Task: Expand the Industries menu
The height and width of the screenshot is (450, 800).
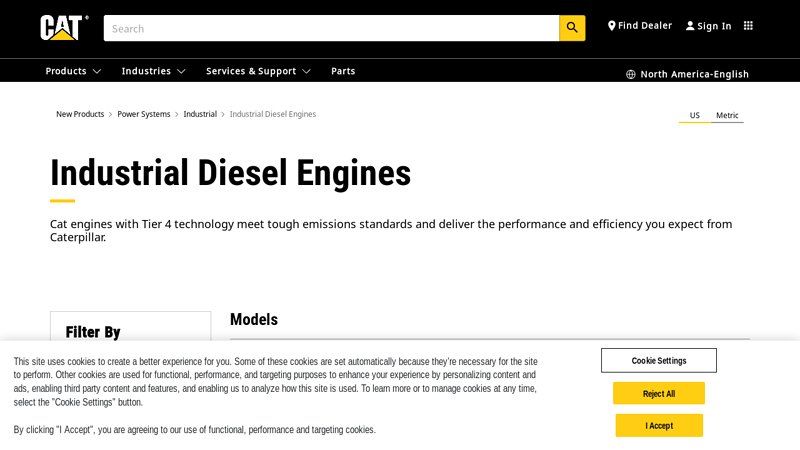Action: (x=153, y=71)
